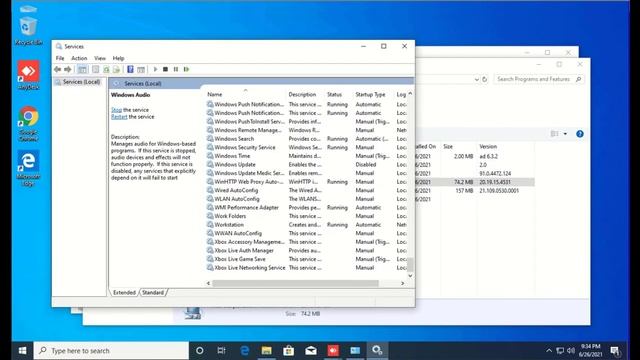Screen dimensions: 640x360
Task: Select the Windows Security Service row
Action: pyautogui.click(x=306, y=147)
